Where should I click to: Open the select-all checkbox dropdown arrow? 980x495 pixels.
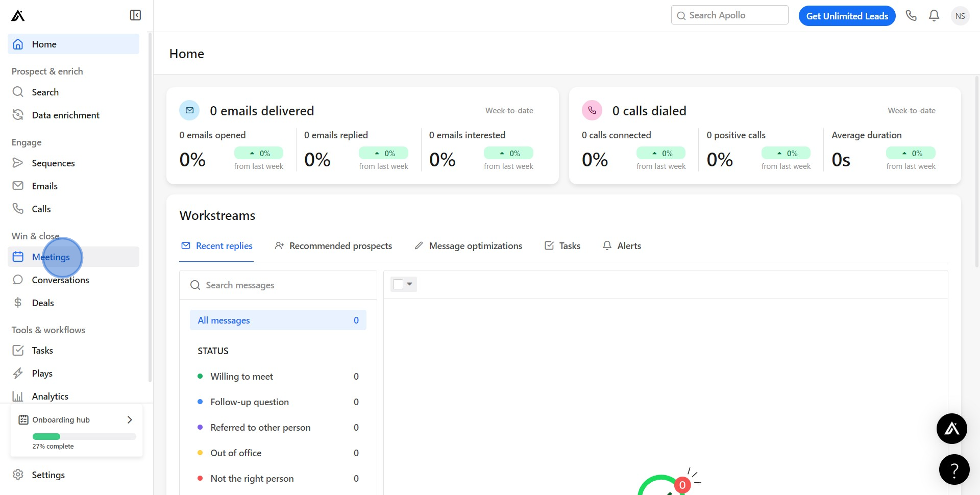(x=409, y=284)
